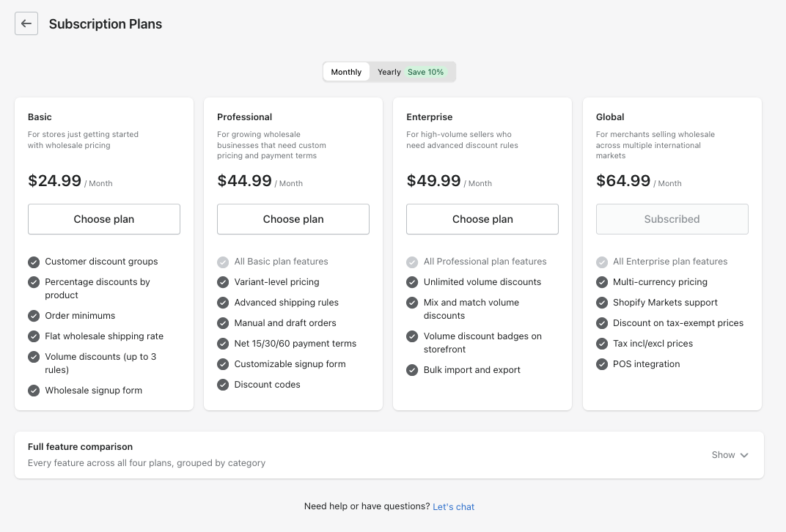Click grey checkmark beside All Professional plan features
The width and height of the screenshot is (786, 532).
coord(412,262)
